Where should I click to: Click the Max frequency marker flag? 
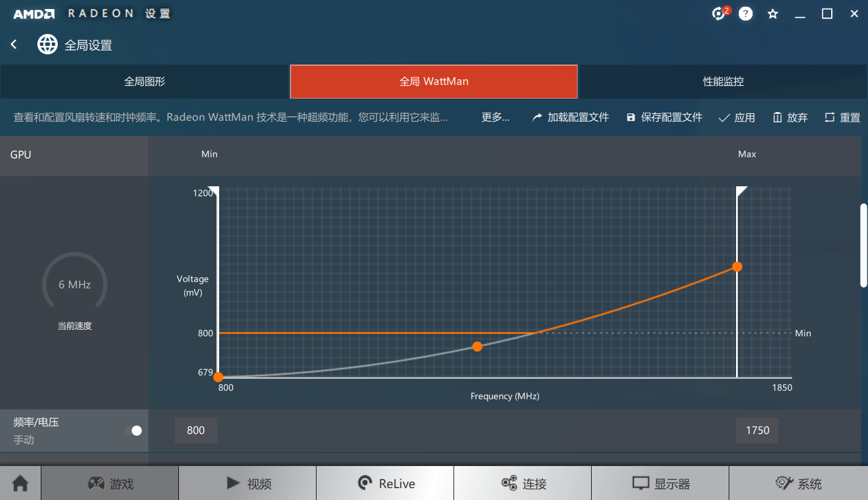click(742, 191)
